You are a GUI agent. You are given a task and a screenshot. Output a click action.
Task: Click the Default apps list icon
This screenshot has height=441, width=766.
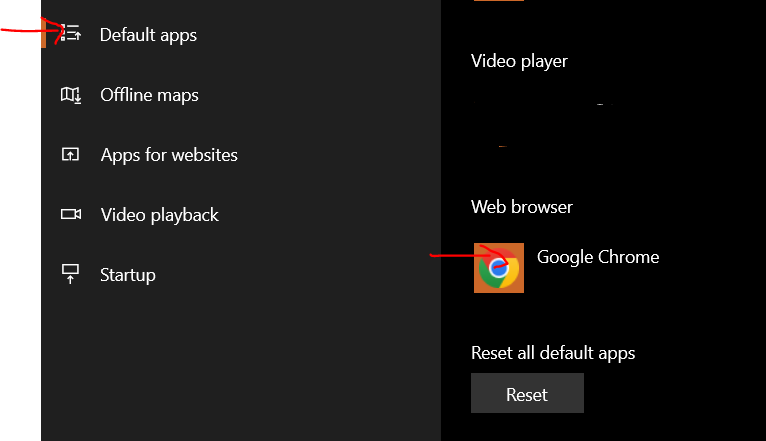tap(70, 35)
